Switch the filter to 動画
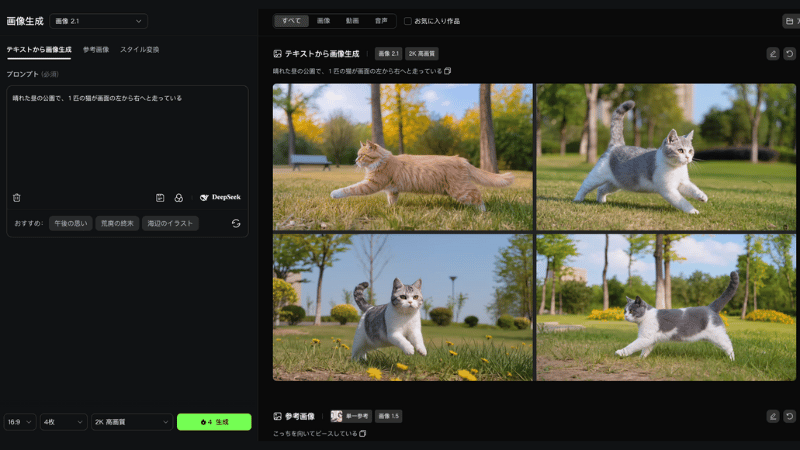 click(x=352, y=21)
